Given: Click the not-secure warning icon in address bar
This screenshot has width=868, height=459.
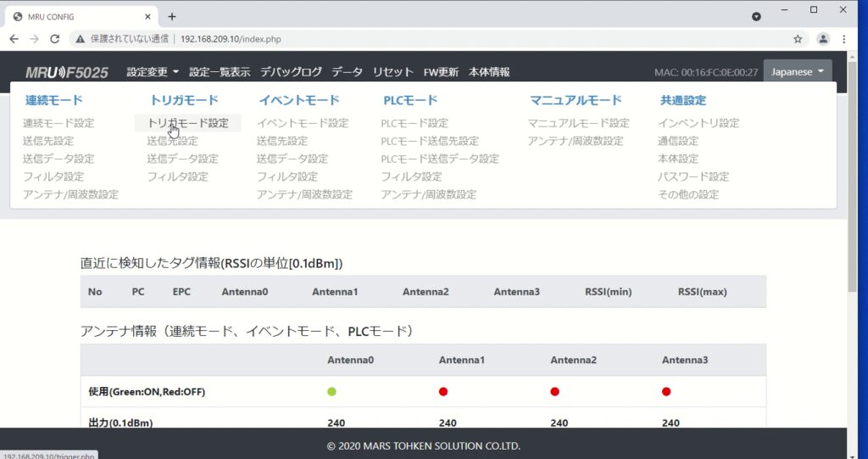Looking at the screenshot, I should 81,39.
